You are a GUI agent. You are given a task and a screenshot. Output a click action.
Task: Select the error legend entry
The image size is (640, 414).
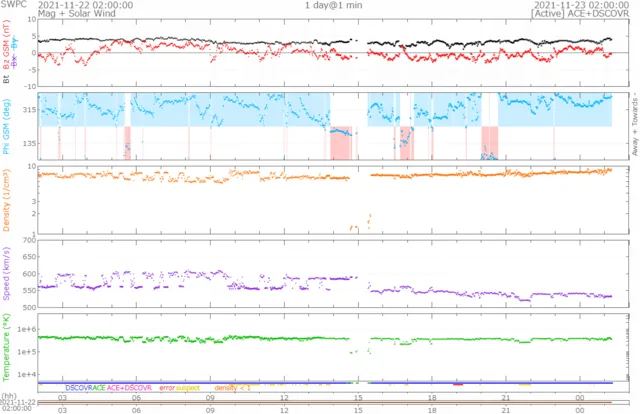[166, 386]
